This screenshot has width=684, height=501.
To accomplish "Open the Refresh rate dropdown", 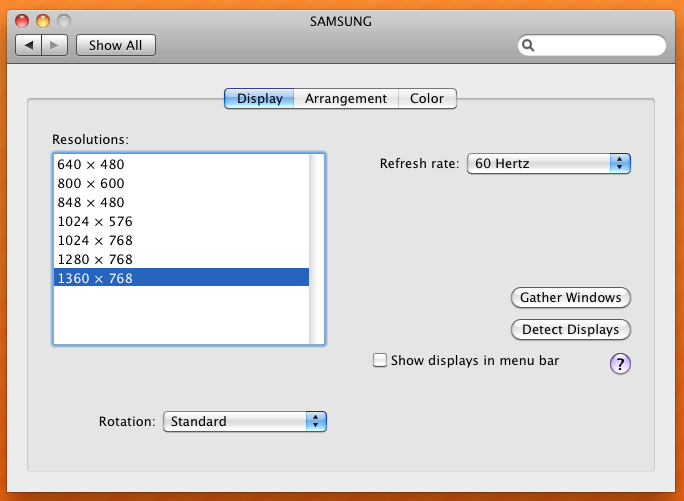I will pos(549,164).
